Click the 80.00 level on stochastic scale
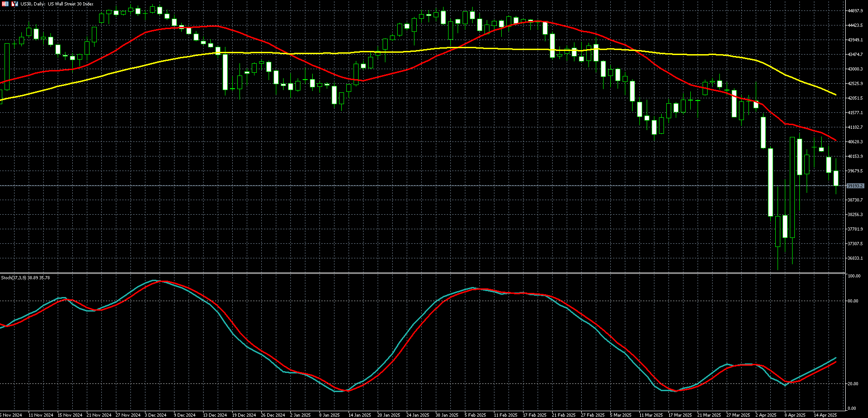Image resolution: width=868 pixels, height=418 pixels. [853, 301]
